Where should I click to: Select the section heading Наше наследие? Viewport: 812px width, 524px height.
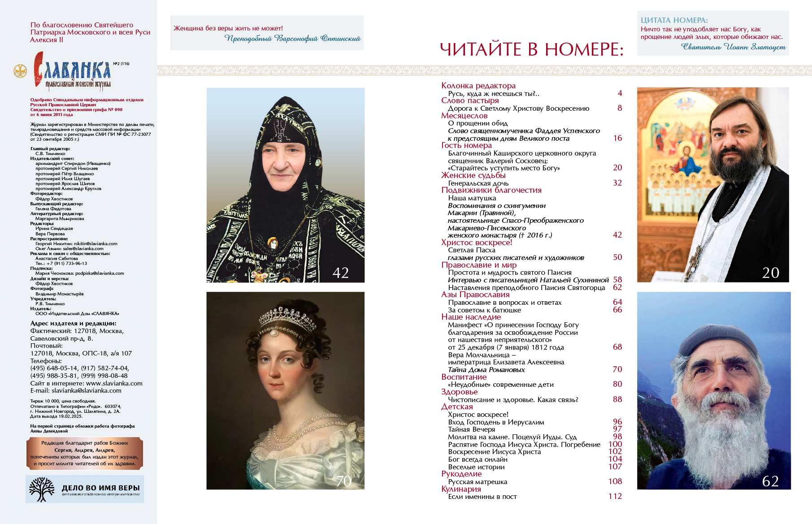[x=471, y=317]
